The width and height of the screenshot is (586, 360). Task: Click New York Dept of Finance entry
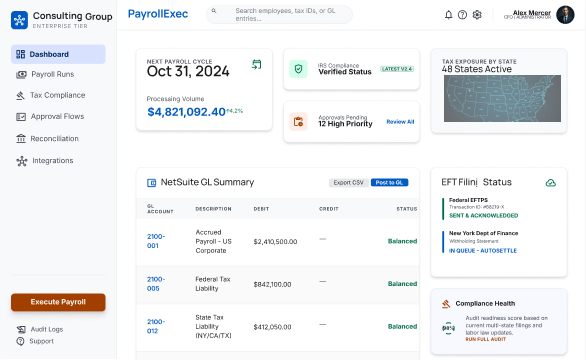484,233
